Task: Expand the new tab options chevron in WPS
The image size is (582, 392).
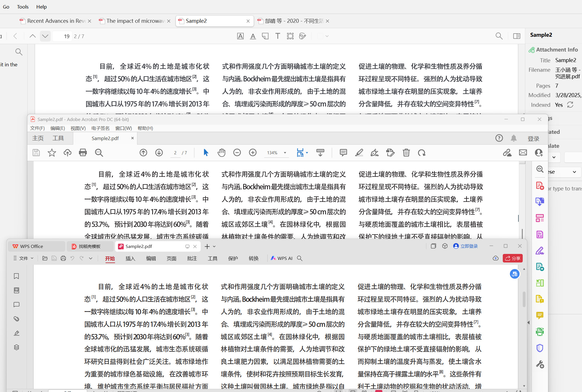Action: click(214, 247)
